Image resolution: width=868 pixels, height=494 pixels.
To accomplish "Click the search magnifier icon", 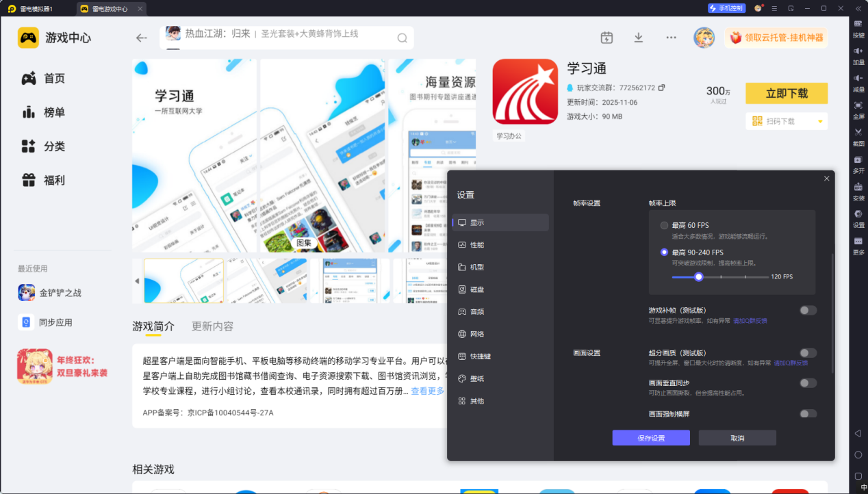I will coord(403,38).
